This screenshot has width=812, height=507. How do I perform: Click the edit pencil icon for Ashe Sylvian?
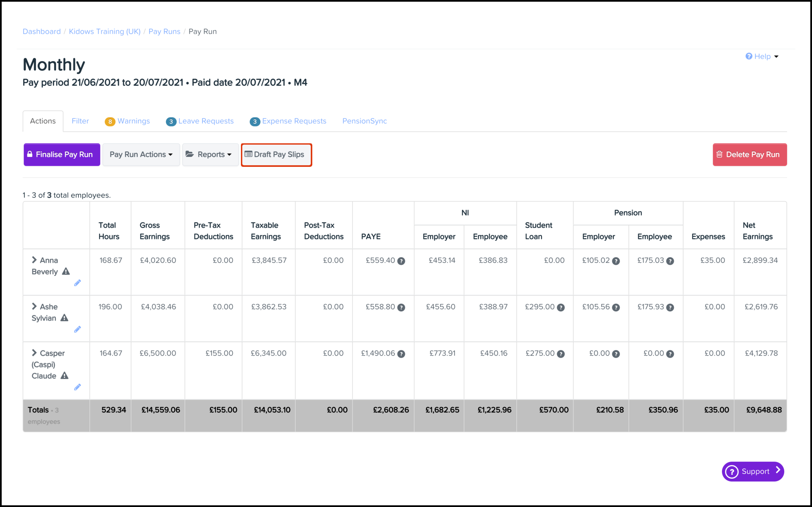[x=77, y=329]
